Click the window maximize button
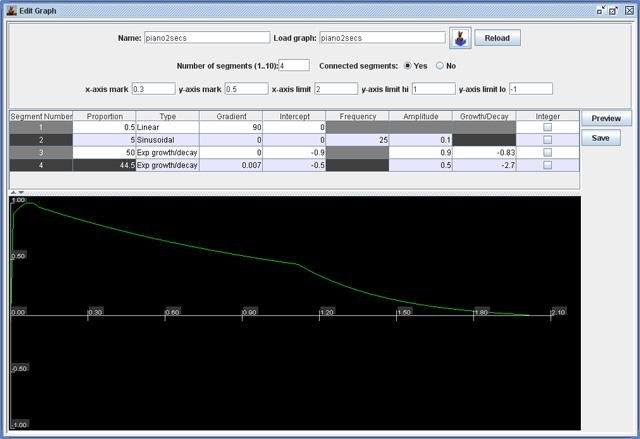 pyautogui.click(x=613, y=11)
